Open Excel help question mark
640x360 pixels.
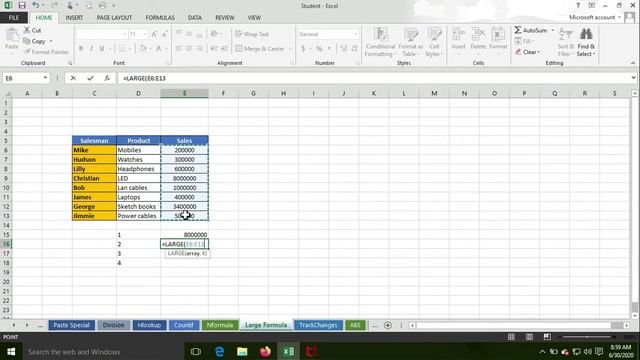coord(578,5)
